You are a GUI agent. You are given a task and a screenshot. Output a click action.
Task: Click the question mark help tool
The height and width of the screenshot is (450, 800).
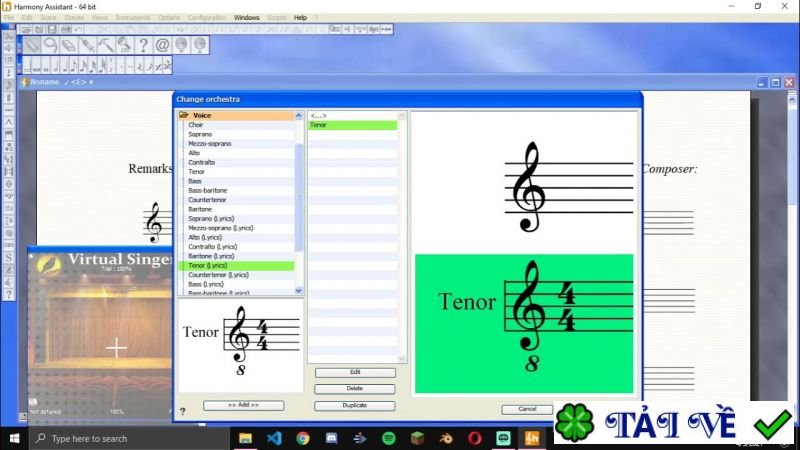point(143,45)
